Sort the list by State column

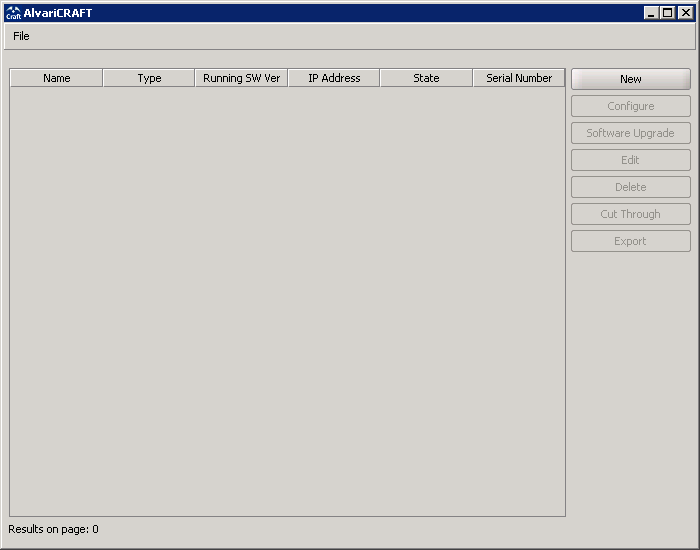pyautogui.click(x=426, y=78)
